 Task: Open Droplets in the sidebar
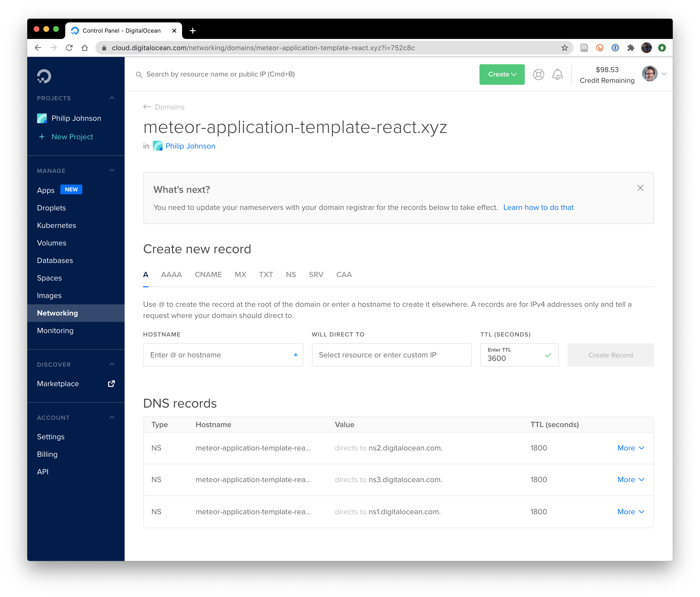point(51,208)
